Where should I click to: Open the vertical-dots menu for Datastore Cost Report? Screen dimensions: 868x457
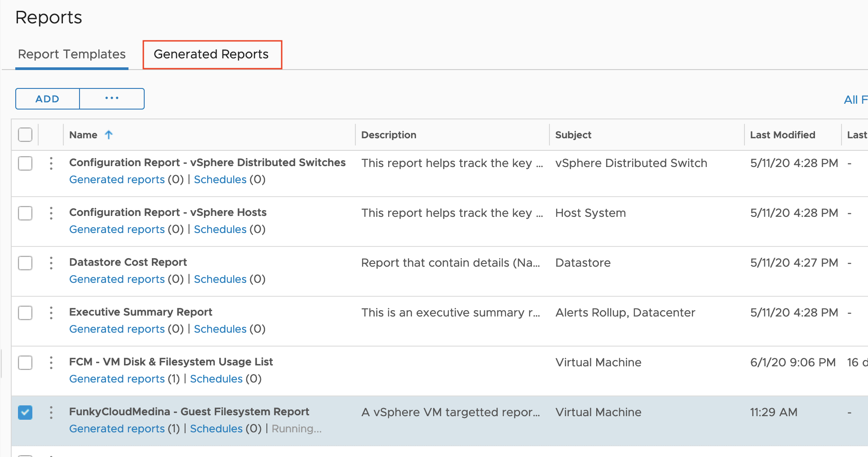[51, 263]
